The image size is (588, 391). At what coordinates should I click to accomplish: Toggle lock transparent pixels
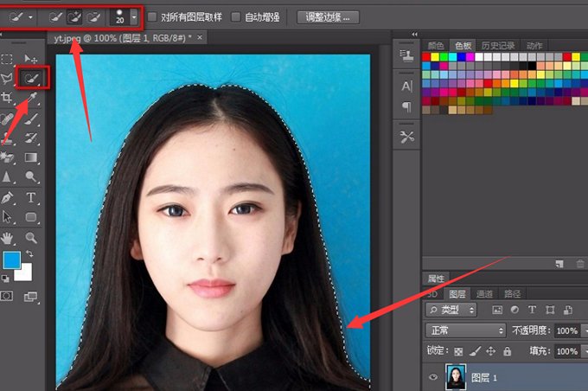point(458,351)
